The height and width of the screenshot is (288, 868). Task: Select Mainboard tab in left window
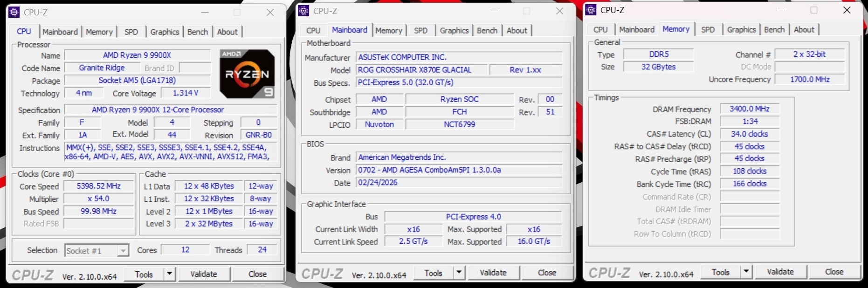[60, 32]
